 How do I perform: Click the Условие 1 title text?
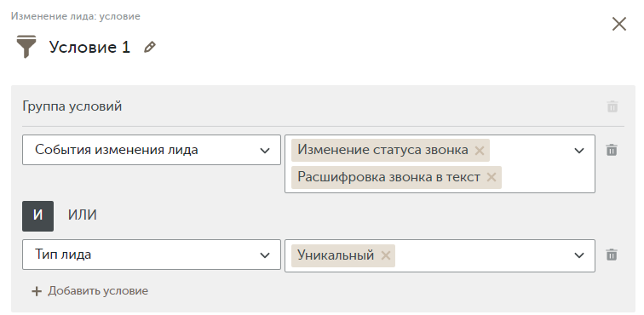pyautogui.click(x=89, y=47)
